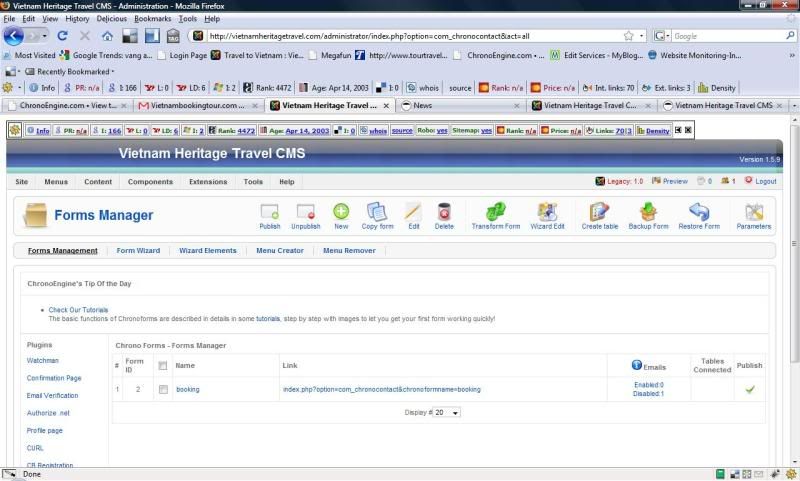800x481 pixels.
Task: Open the Watchman plugin link
Action: [x=42, y=361]
